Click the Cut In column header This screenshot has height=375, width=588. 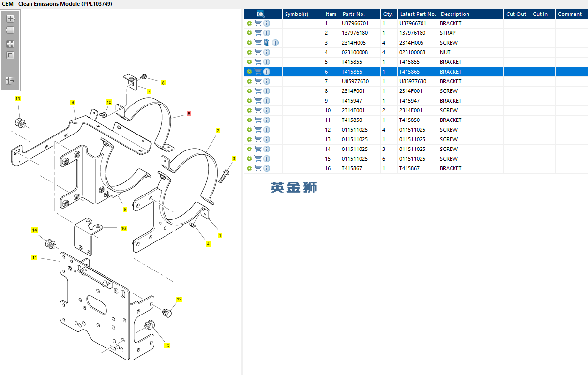point(543,14)
